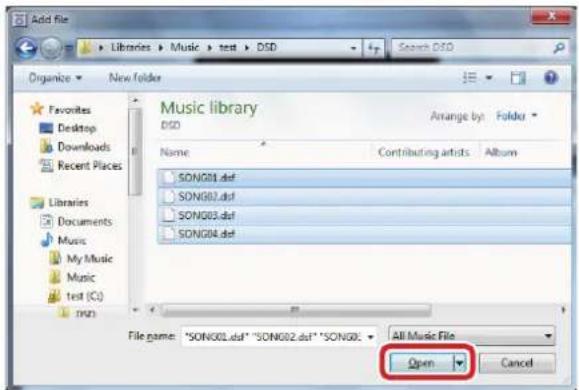This screenshot has height=390, width=579.
Task: Click the SONG01.dsf file icon
Action: tap(168, 178)
